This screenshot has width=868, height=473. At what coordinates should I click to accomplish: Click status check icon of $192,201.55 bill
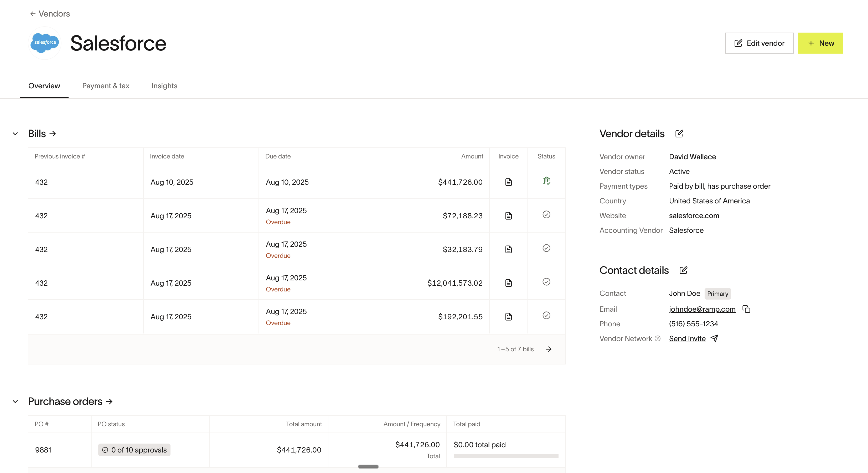(x=546, y=315)
